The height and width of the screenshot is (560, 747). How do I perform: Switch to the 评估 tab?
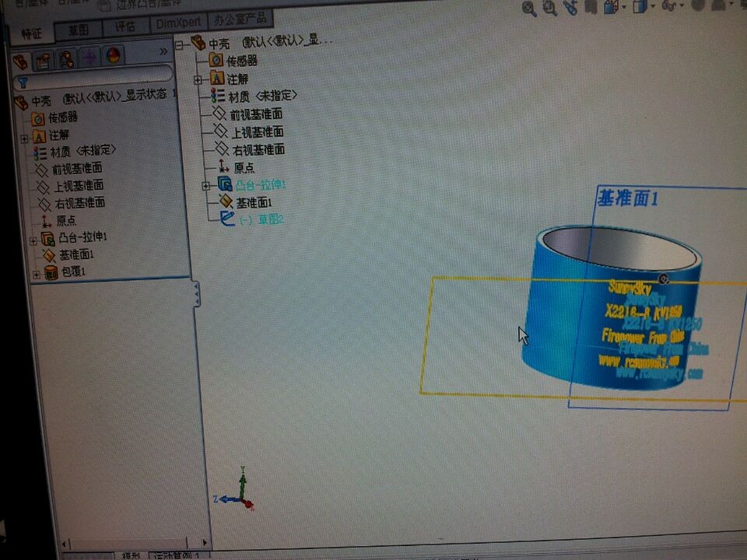pyautogui.click(x=125, y=26)
